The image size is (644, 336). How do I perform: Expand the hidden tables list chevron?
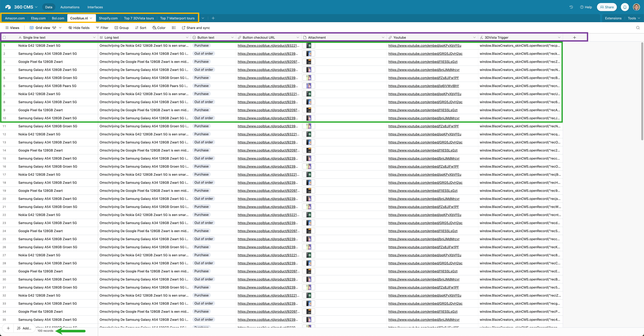203,18
